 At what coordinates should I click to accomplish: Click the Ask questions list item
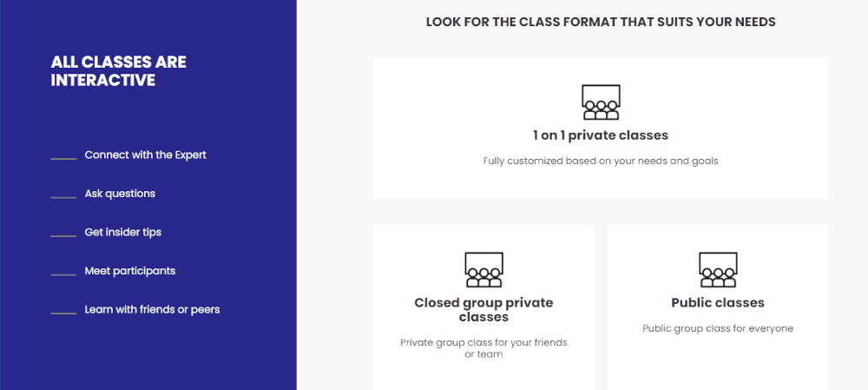(120, 194)
